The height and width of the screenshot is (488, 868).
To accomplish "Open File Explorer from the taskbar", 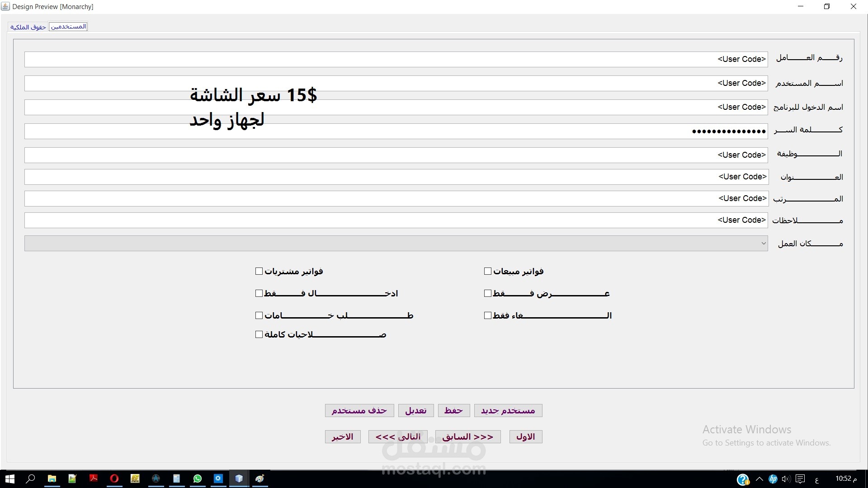I will 52,479.
